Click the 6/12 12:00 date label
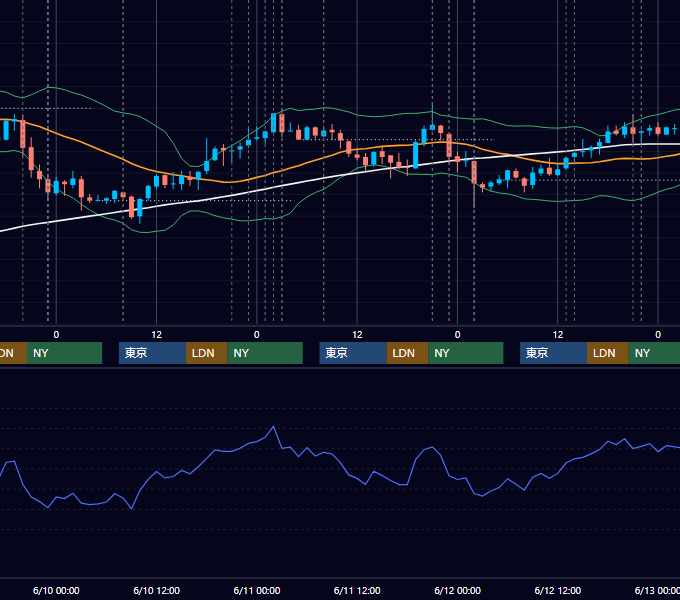Image resolution: width=680 pixels, height=600 pixels. point(558,590)
